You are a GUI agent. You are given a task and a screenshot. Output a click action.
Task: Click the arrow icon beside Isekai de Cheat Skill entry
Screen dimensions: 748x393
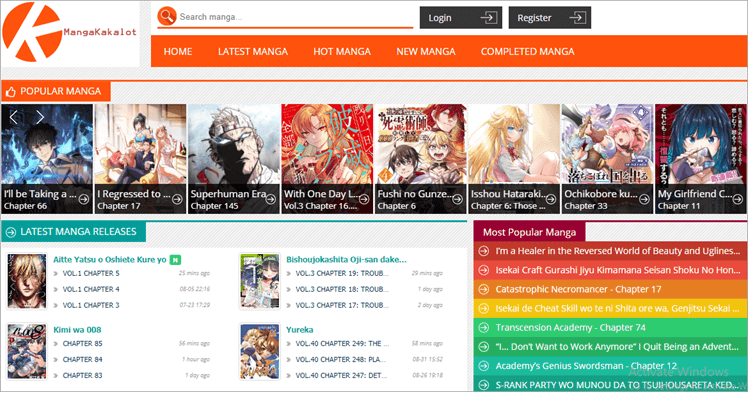click(483, 308)
